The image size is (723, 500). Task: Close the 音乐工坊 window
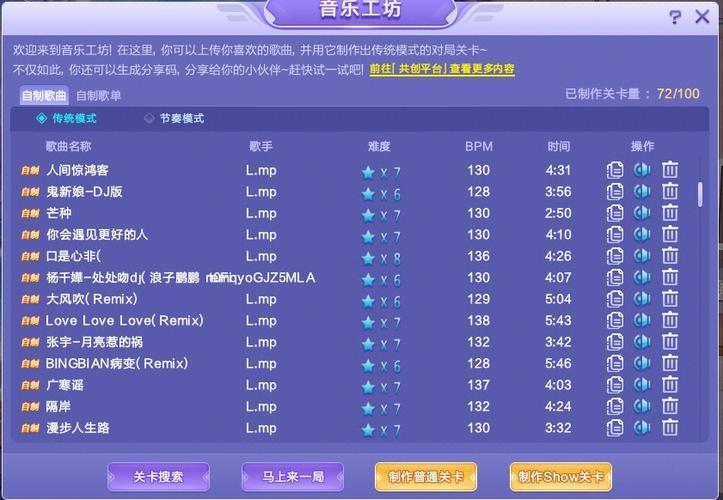pos(703,17)
